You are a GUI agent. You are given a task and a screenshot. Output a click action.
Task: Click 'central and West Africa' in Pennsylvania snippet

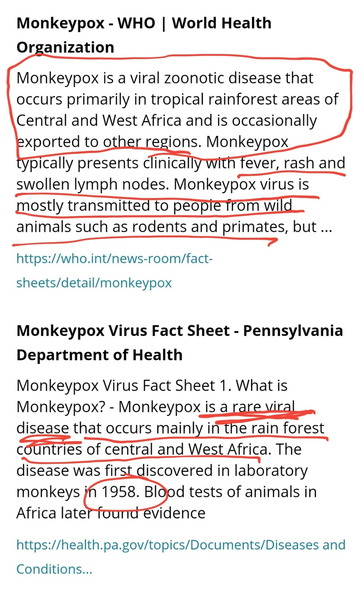[186, 449]
